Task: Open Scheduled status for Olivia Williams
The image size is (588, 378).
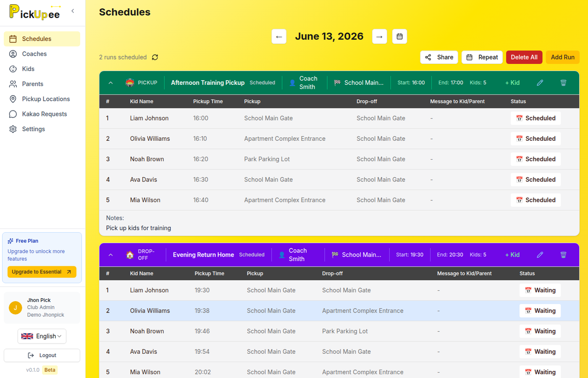Action: point(535,139)
